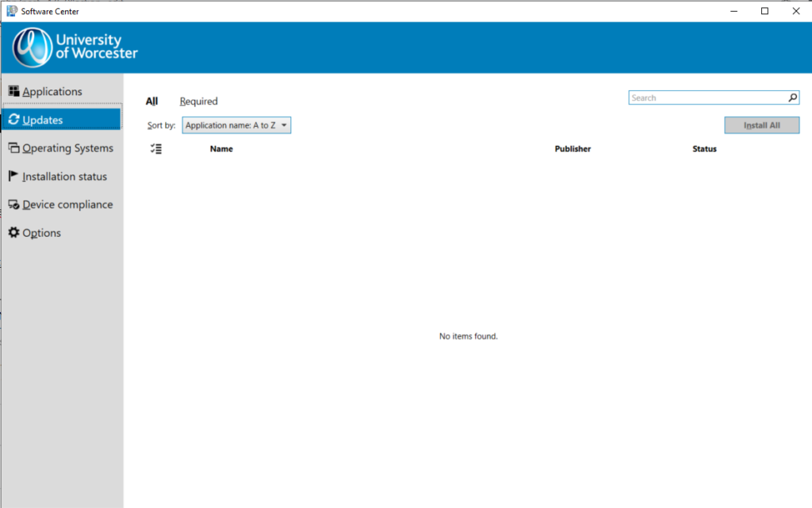Go to Operating Systems section
The width and height of the screenshot is (812, 508).
[68, 148]
